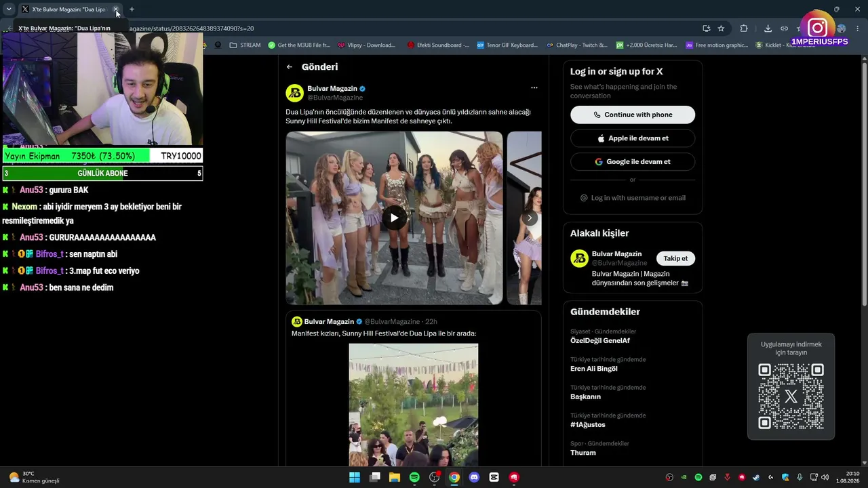
Task: Open the weather widget showing 30°C
Action: coord(34,477)
